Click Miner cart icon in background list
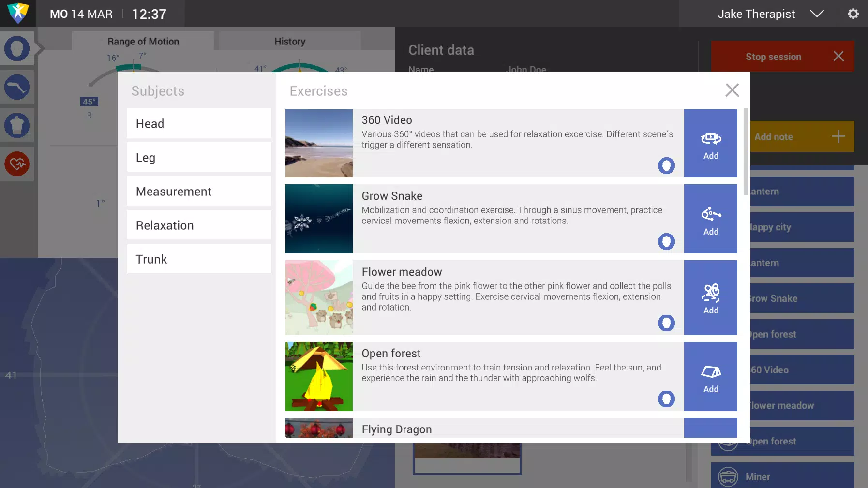This screenshot has height=488, width=868. pyautogui.click(x=728, y=477)
